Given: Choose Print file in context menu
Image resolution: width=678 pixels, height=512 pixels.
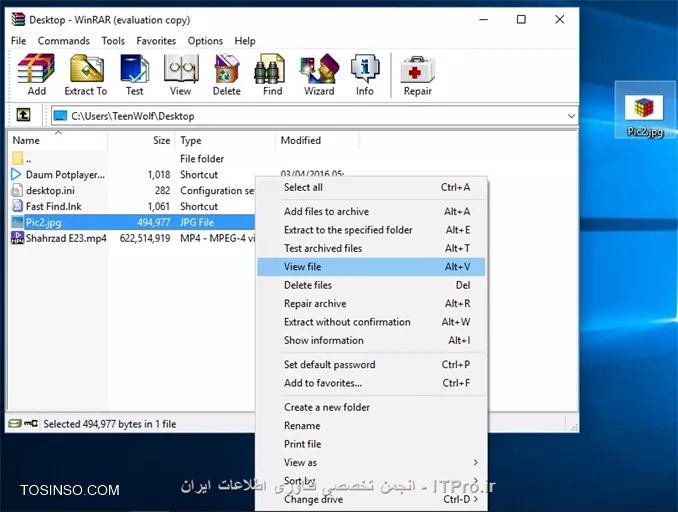Looking at the screenshot, I should [x=371, y=444].
